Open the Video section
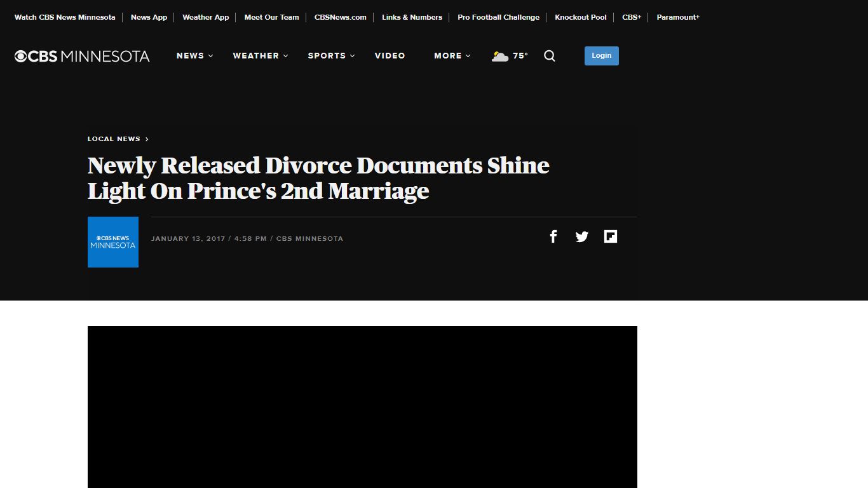This screenshot has height=488, width=868. [390, 56]
